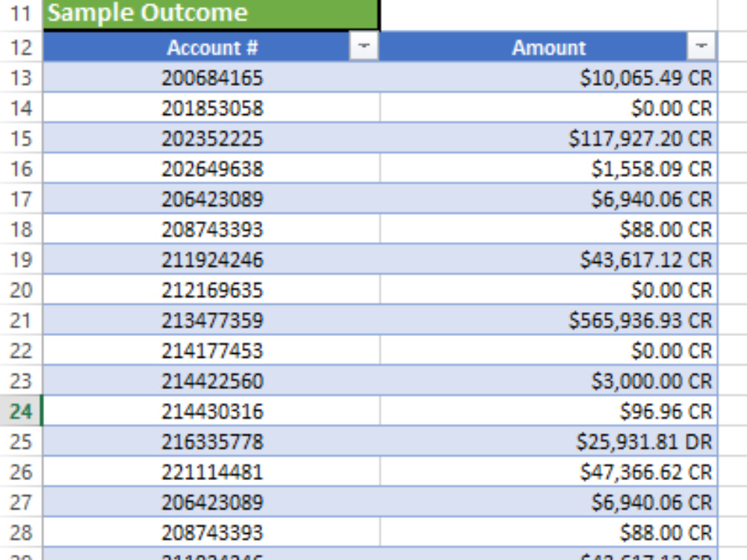
Task: Click row header 15
Action: 21,139
